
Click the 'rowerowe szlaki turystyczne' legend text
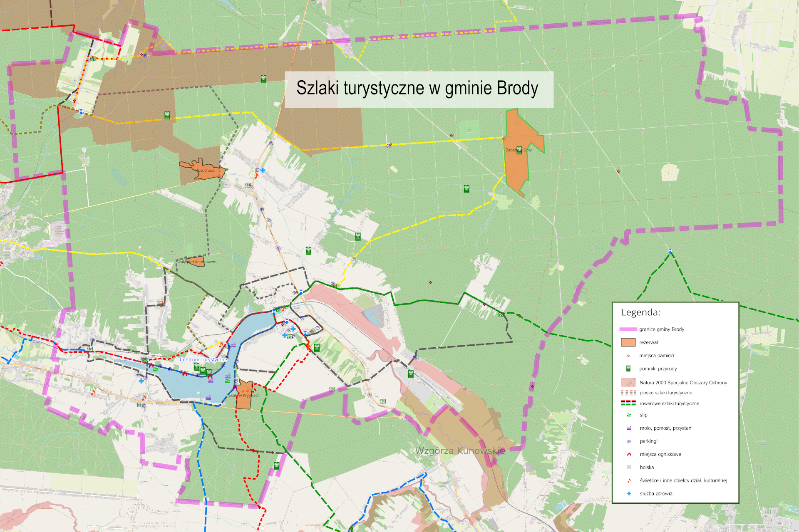point(669,403)
